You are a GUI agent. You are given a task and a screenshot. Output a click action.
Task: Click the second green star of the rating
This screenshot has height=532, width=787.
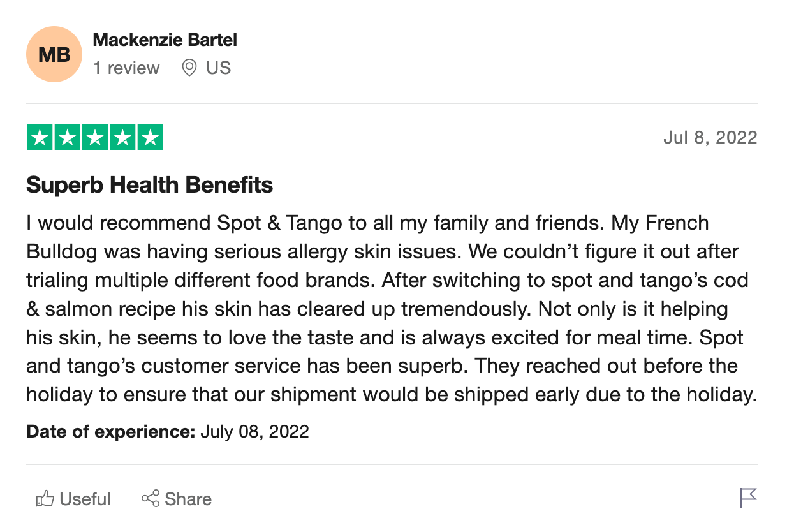68,138
